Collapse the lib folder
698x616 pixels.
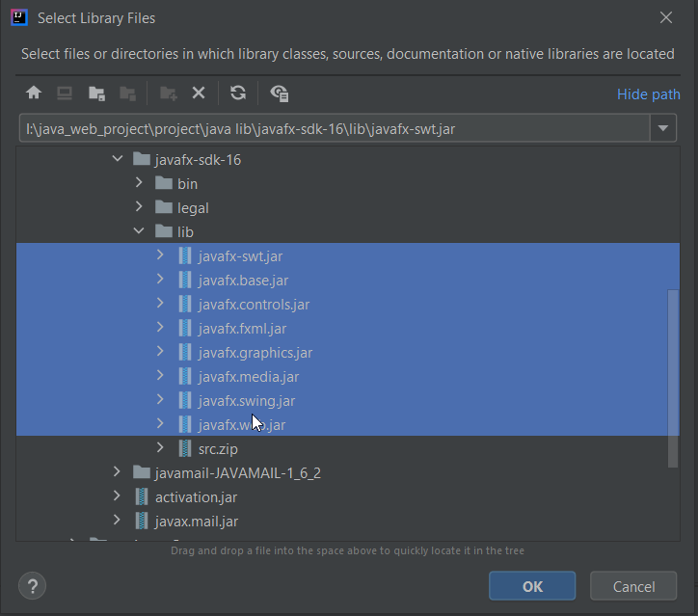tap(139, 230)
